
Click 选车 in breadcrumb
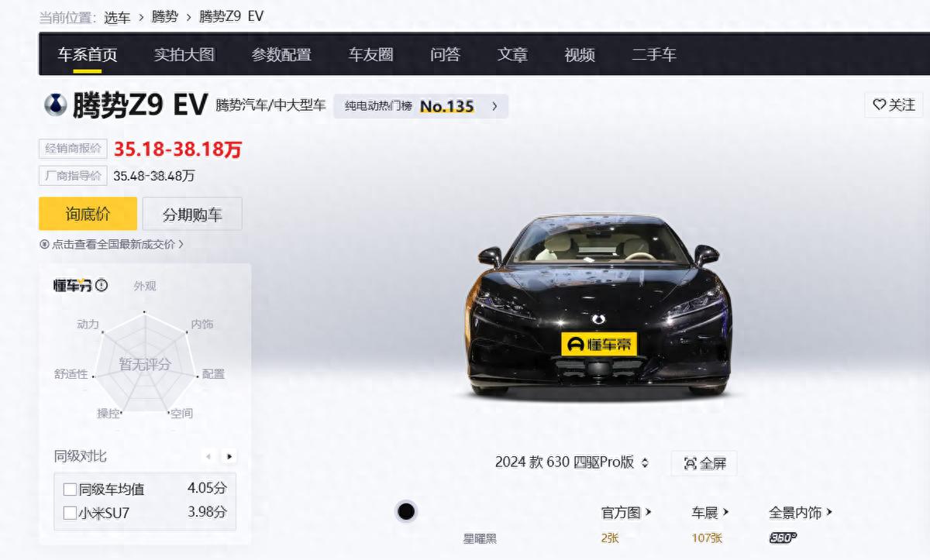pyautogui.click(x=116, y=16)
